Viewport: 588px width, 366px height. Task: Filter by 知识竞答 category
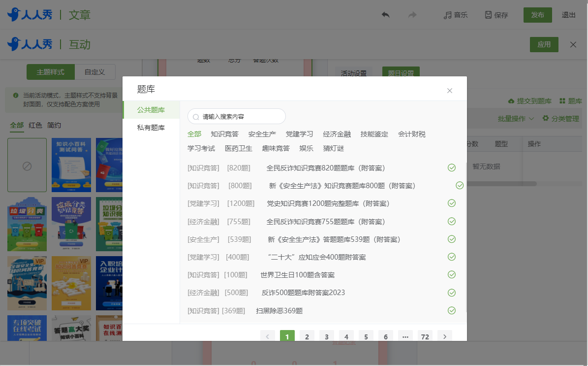point(225,134)
